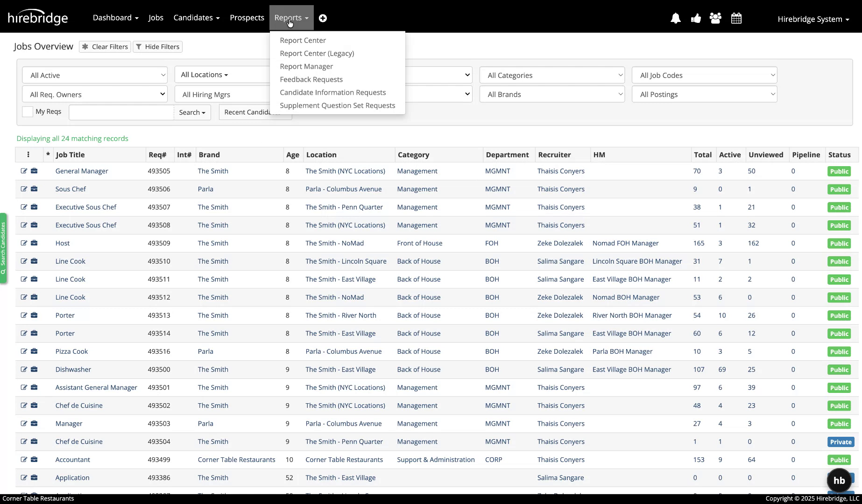Open the Search button dropdown arrow
862x504 pixels.
pyautogui.click(x=203, y=112)
